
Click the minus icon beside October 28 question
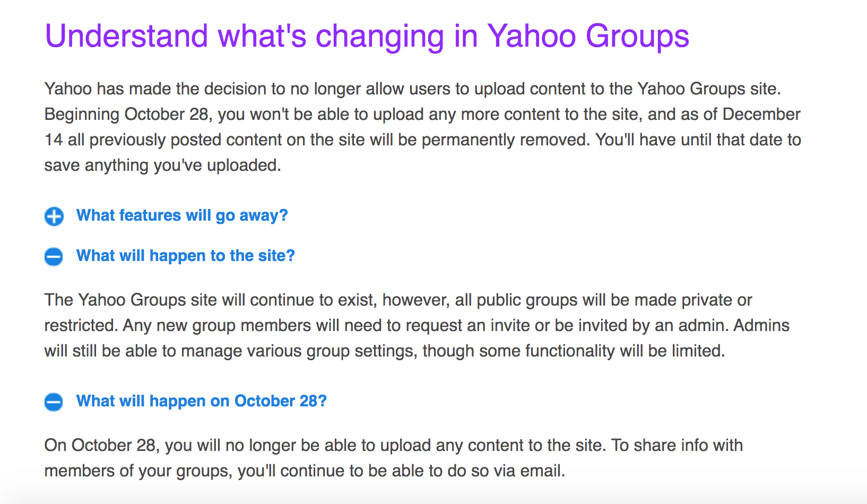[x=54, y=402]
